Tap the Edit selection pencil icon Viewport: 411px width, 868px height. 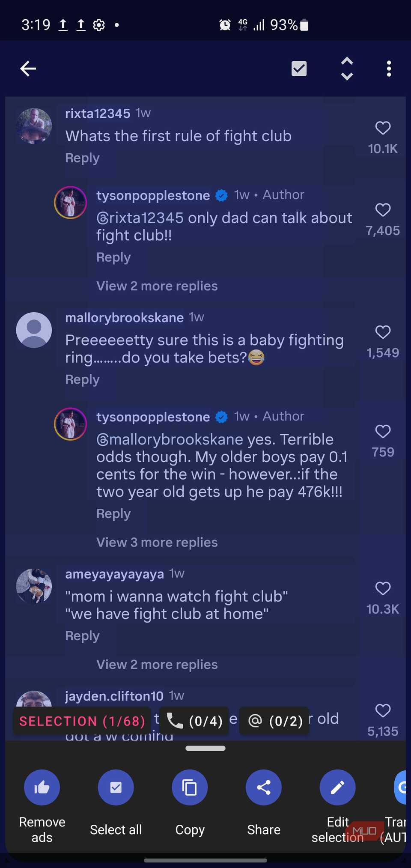click(337, 787)
